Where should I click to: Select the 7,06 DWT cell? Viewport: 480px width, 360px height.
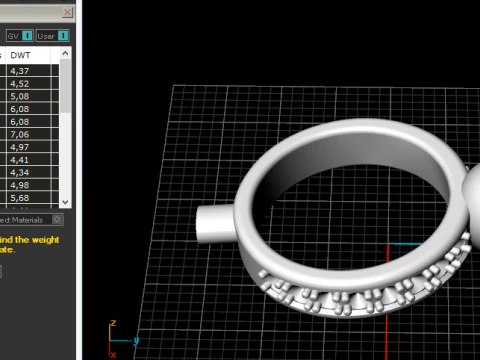28,134
